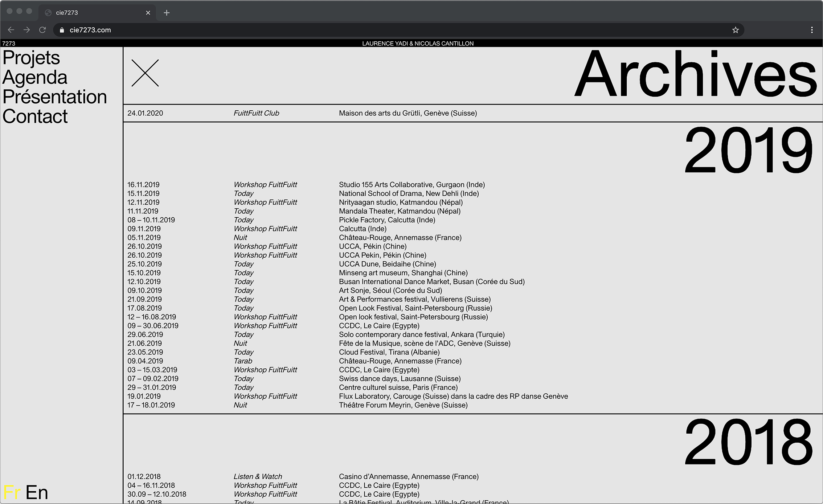This screenshot has height=504, width=823.
Task: Open the Chrome three-dot menu
Action: click(812, 30)
